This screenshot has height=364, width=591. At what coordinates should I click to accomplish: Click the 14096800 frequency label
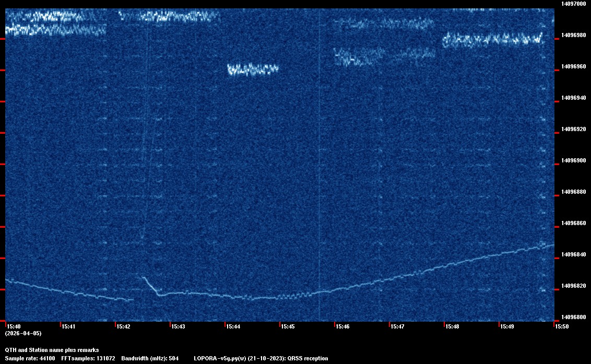(573, 317)
